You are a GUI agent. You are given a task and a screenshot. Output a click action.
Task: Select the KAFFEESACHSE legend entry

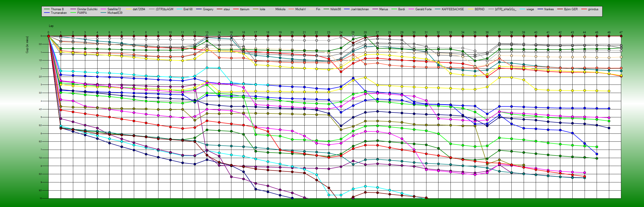click(x=453, y=9)
